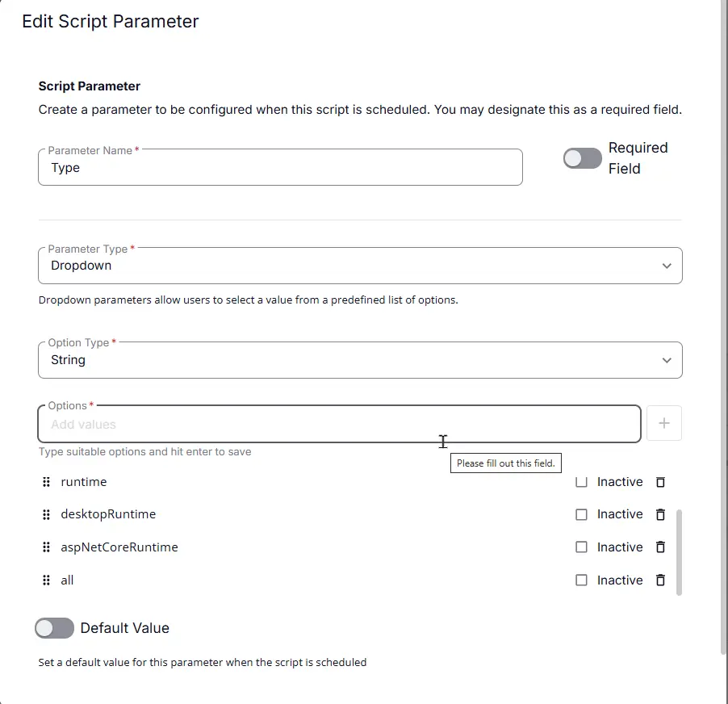Click the Parameter Name input field
This screenshot has width=728, height=704.
pyautogui.click(x=280, y=167)
